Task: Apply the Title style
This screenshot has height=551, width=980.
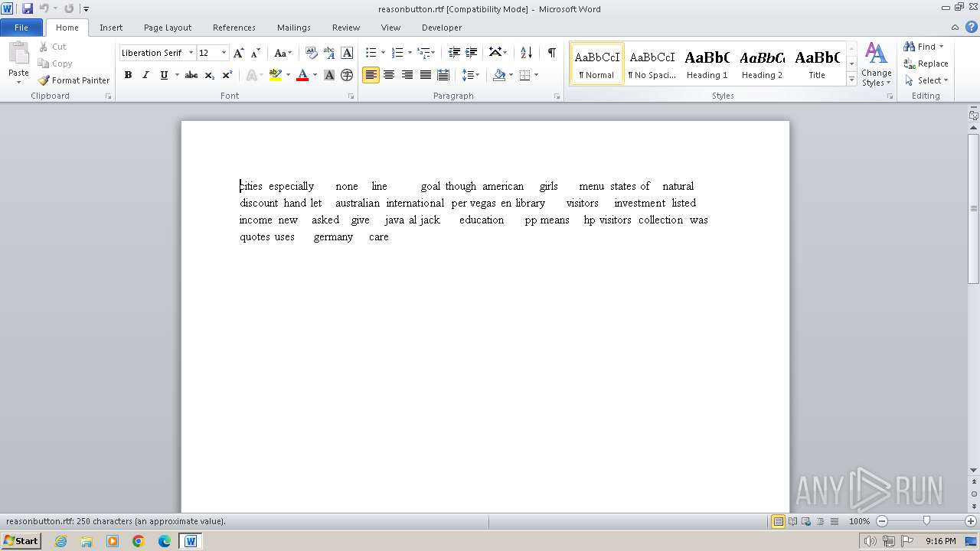Action: click(x=817, y=64)
